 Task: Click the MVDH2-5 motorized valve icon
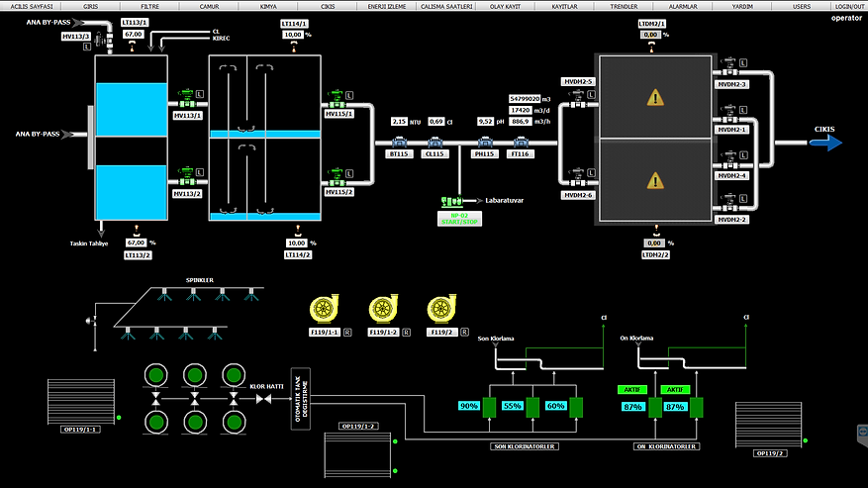click(575, 97)
